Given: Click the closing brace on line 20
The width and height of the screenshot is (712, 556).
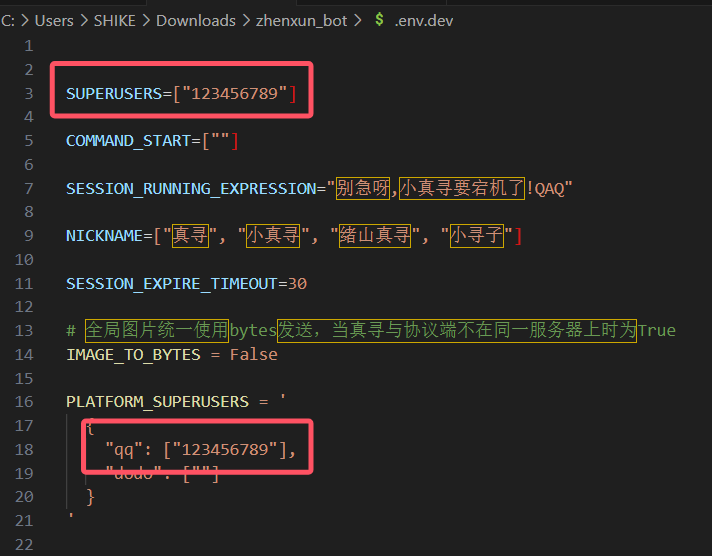Looking at the screenshot, I should [91, 496].
